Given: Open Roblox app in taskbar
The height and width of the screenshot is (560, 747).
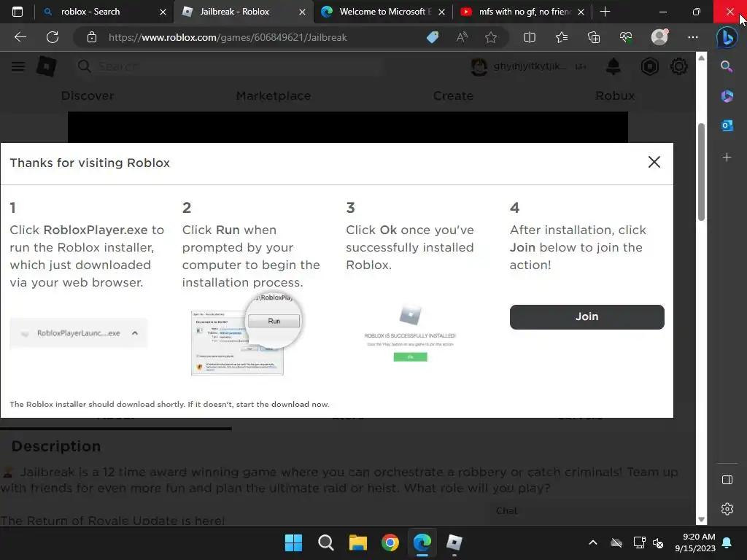Looking at the screenshot, I should click(454, 542).
